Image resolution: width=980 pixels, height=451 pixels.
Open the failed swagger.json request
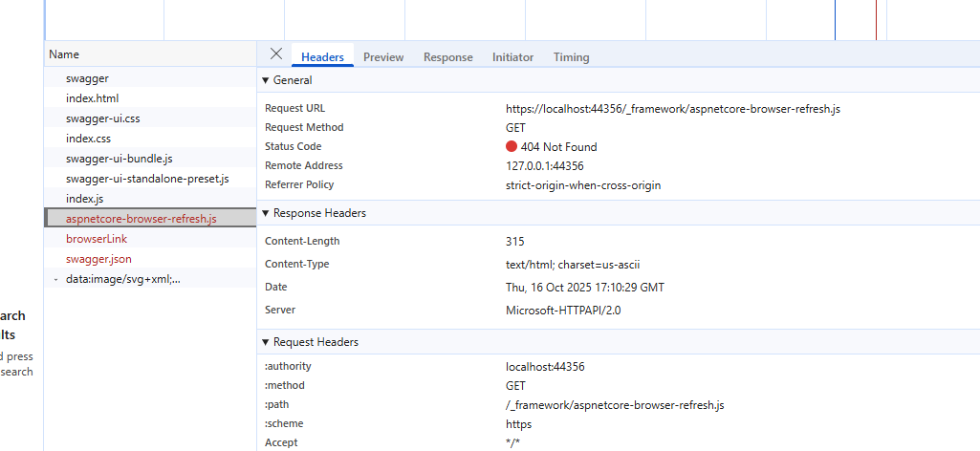tap(98, 259)
